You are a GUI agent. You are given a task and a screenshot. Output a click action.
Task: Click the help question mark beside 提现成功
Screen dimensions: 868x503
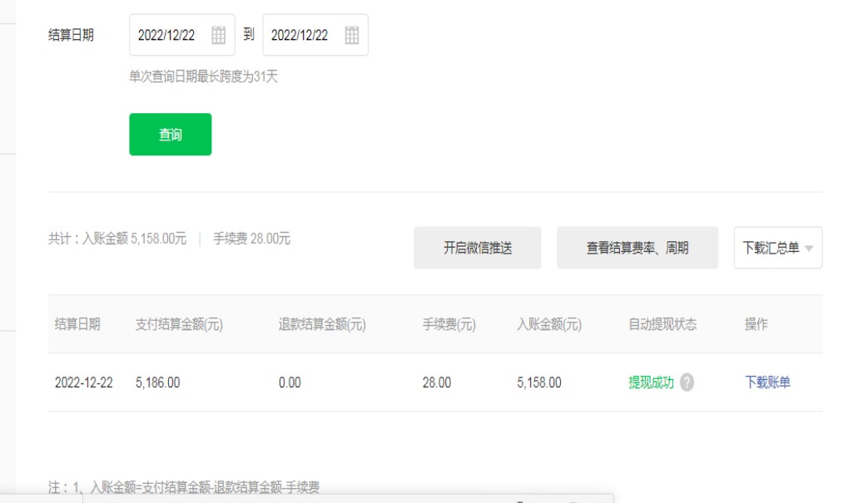(x=687, y=382)
